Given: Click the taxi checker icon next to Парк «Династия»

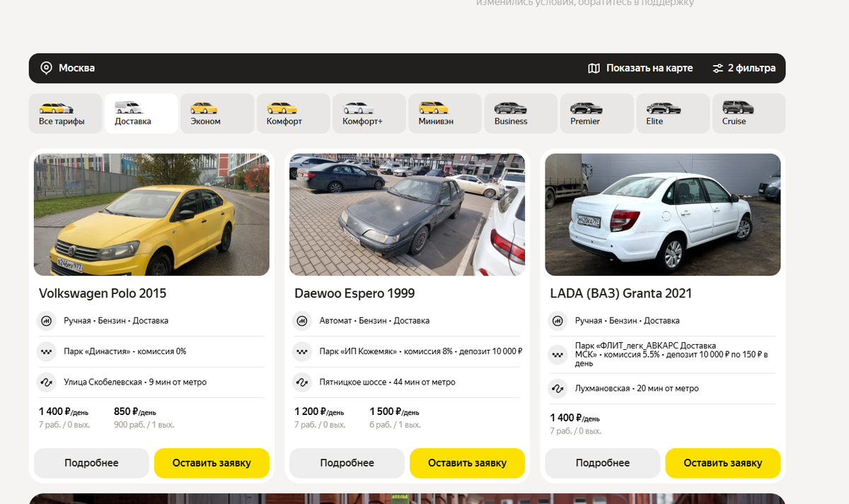Looking at the screenshot, I should tap(46, 351).
